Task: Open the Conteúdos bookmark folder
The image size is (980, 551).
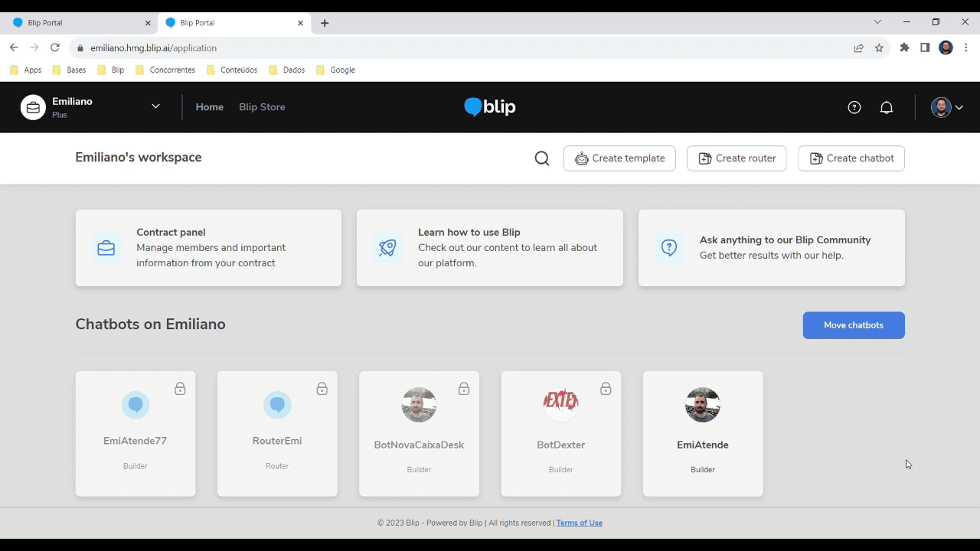Action: click(x=231, y=70)
